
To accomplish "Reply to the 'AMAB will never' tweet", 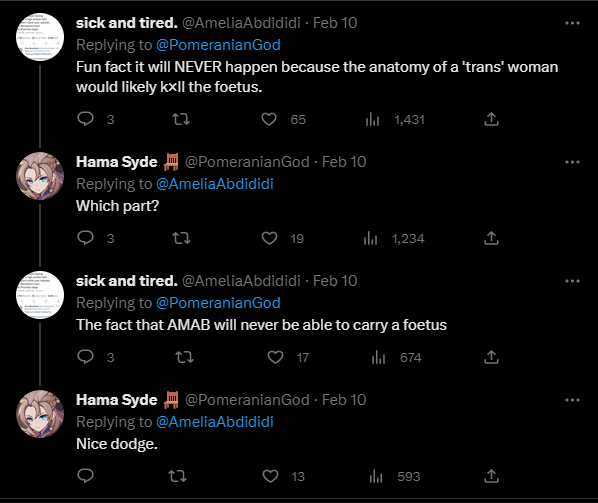I will [x=85, y=357].
